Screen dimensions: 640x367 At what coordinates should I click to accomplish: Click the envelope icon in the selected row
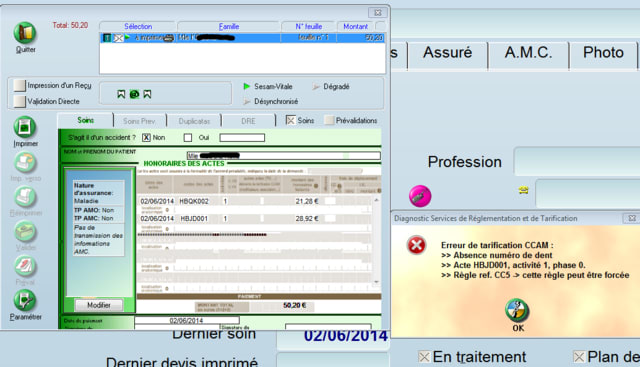pos(118,38)
